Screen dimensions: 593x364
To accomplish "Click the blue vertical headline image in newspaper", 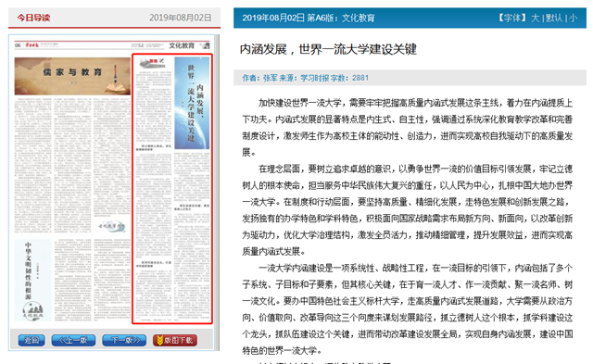I will 192,103.
